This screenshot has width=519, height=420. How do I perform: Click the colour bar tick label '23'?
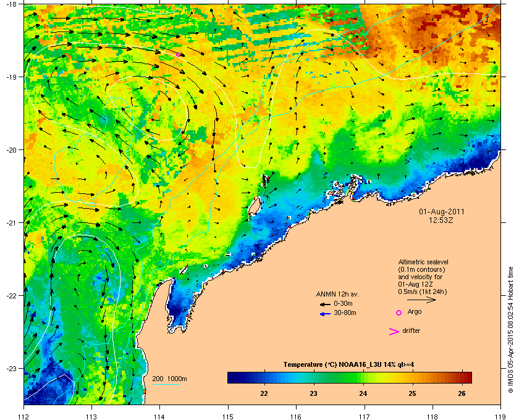click(x=313, y=393)
